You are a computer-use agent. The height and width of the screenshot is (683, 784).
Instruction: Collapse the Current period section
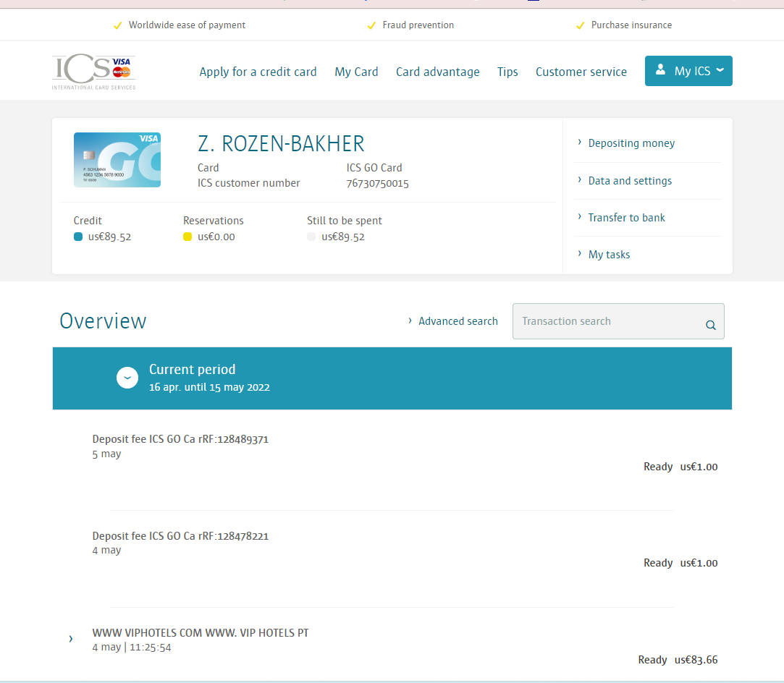[x=127, y=378]
